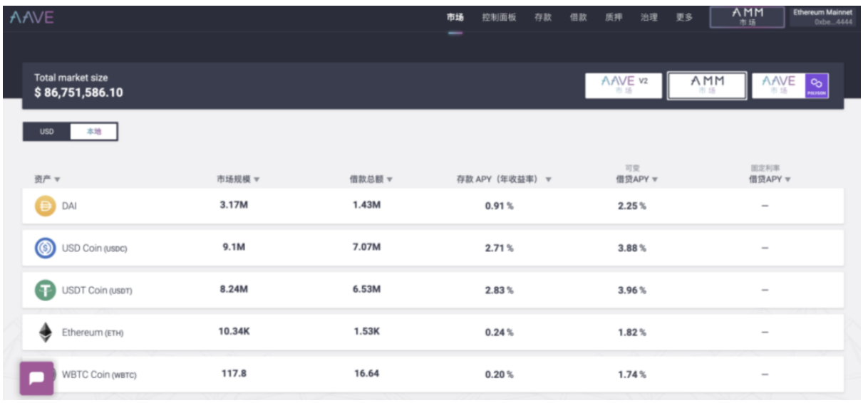Click ETH market size 10.34K

(x=234, y=331)
